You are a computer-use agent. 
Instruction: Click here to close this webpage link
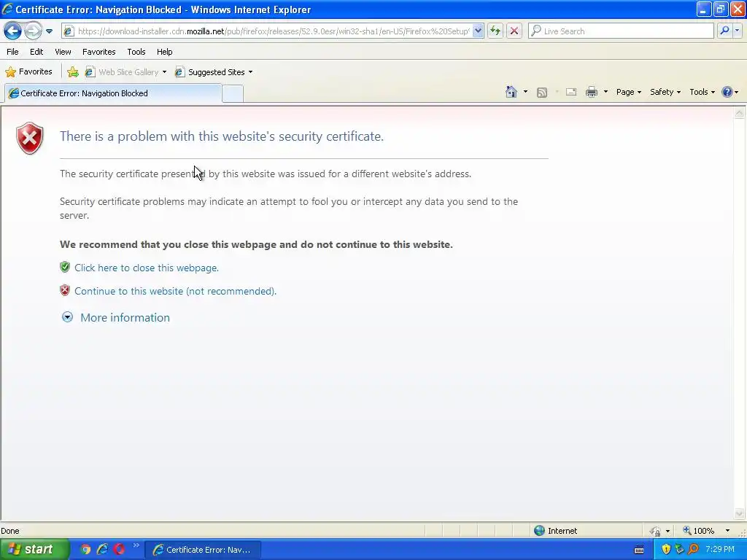pos(147,268)
